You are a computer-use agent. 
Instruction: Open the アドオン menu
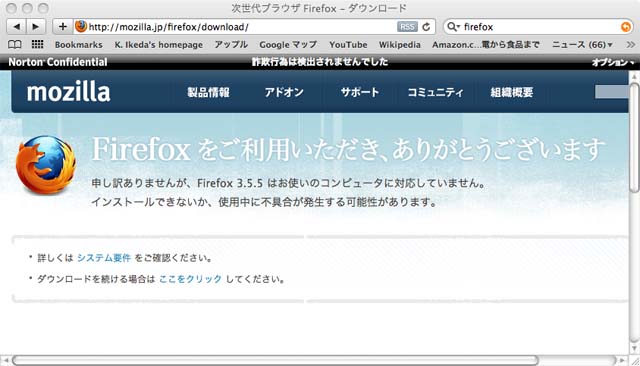(x=284, y=93)
